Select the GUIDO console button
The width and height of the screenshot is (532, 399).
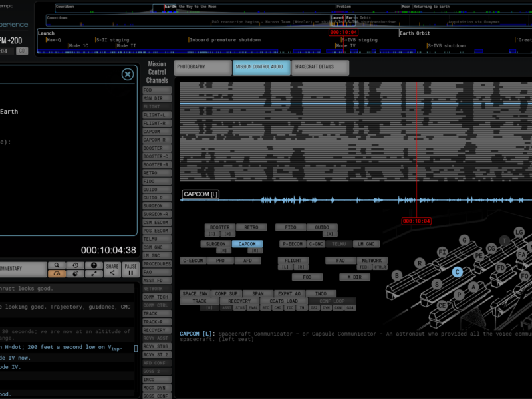(321, 227)
